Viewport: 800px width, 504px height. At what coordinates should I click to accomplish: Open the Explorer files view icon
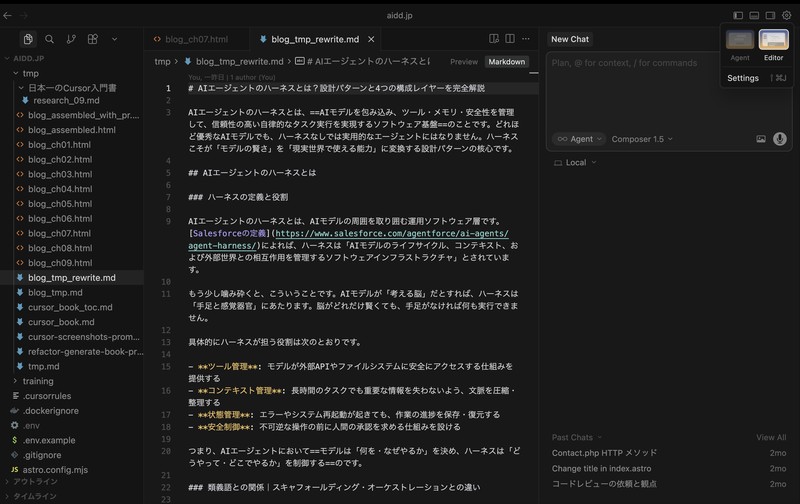(x=28, y=39)
